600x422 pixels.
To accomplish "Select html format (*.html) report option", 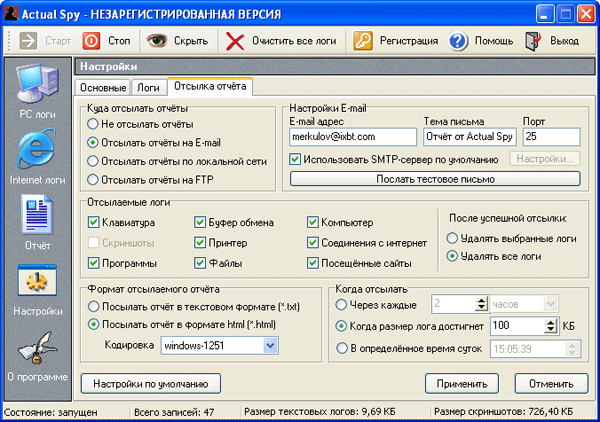I will click(x=93, y=324).
